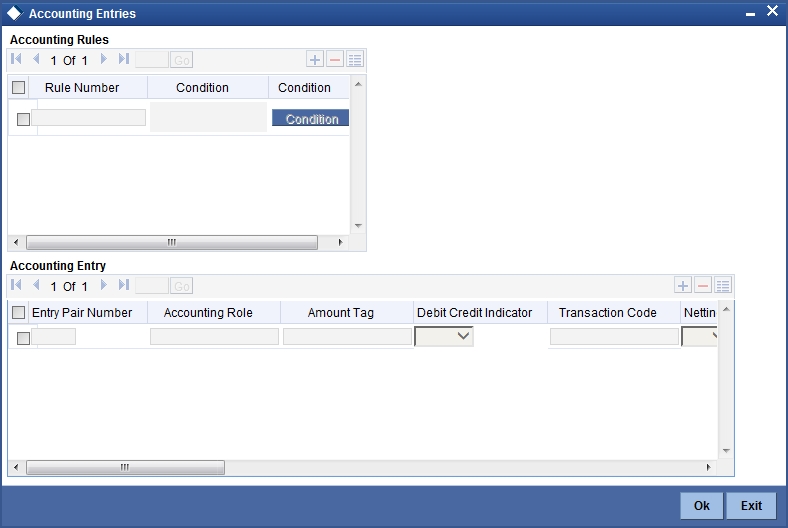The image size is (788, 528).
Task: Check the first Accounting Rules row checkbox
Action: coord(23,119)
